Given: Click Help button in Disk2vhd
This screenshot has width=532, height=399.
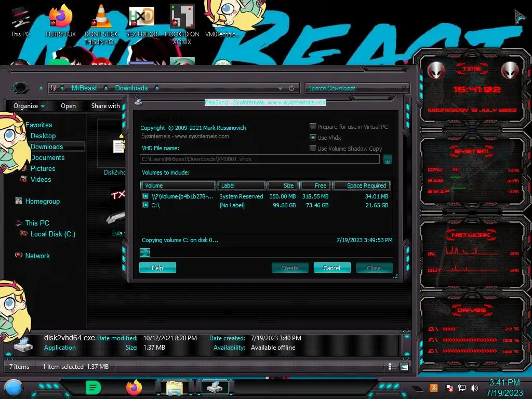Looking at the screenshot, I should pyautogui.click(x=157, y=268).
